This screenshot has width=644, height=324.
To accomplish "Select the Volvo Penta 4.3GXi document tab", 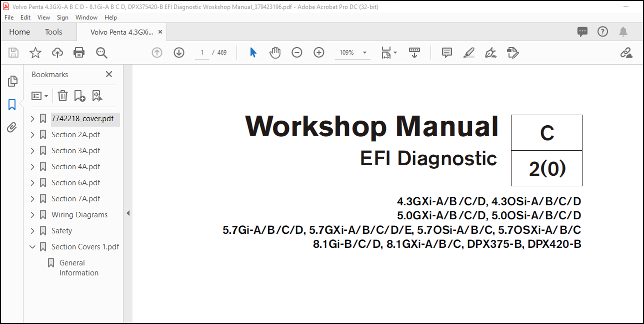I will point(122,32).
